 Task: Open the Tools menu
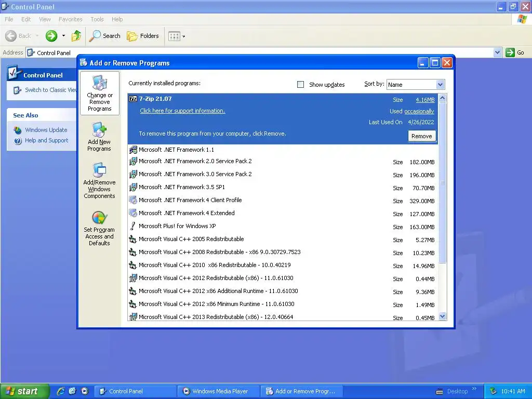point(97,19)
